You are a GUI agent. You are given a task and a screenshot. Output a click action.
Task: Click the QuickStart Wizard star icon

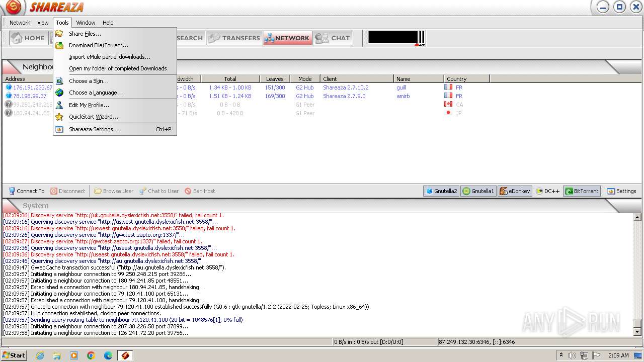[59, 117]
